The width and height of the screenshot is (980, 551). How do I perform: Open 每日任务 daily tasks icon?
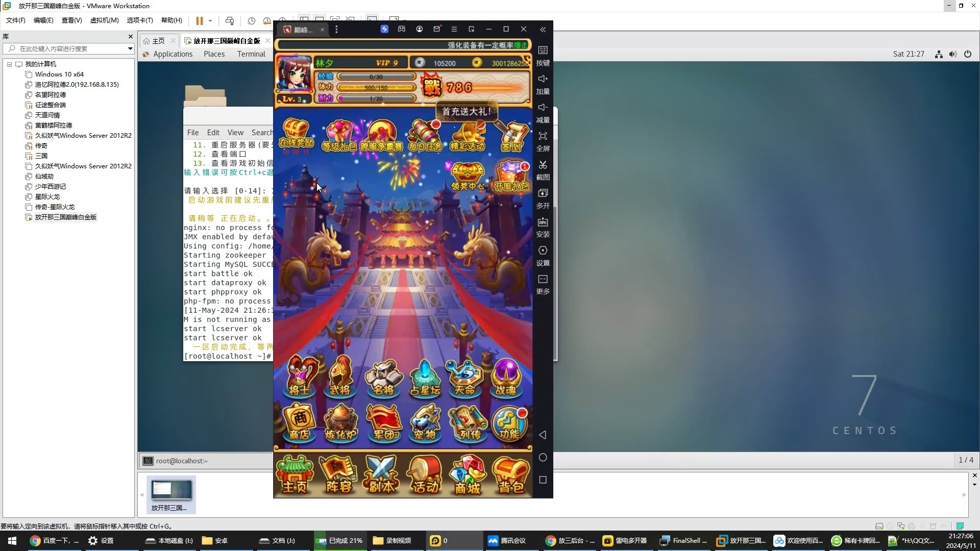pos(425,137)
